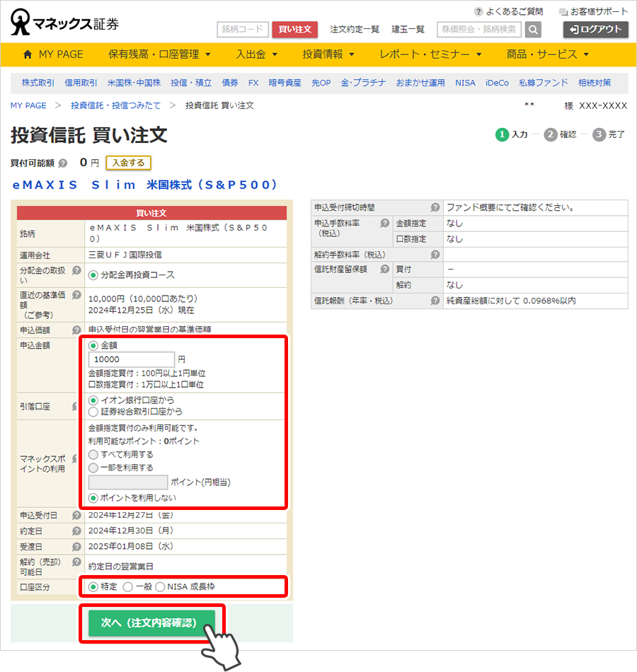The width and height of the screenshot is (637, 672).
Task: Open eMAXIS Slim 米国株式 fund title link
Action: click(x=145, y=185)
